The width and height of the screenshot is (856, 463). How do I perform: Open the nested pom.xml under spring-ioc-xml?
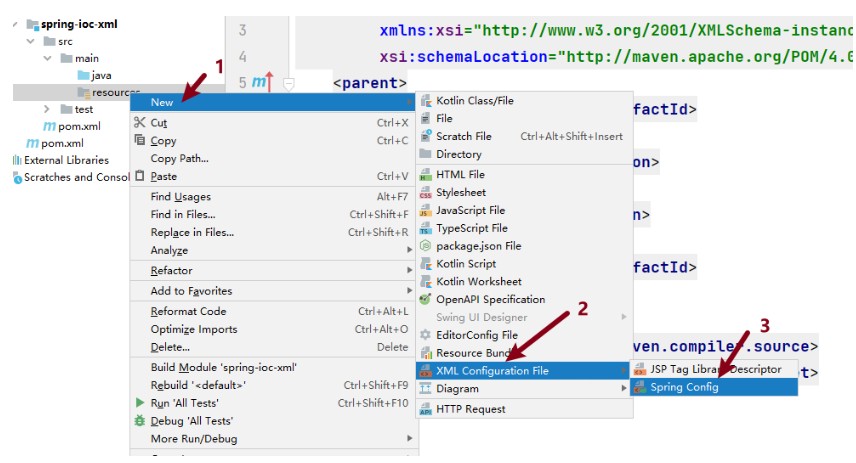pos(72,126)
